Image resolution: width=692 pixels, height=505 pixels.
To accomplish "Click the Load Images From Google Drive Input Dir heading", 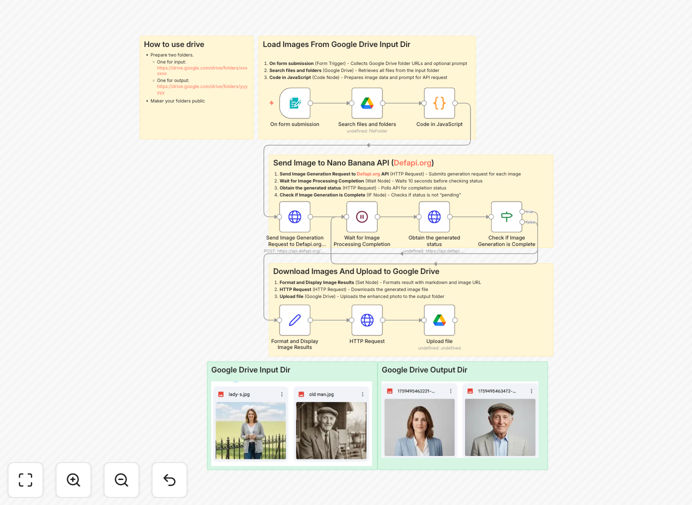I will pos(336,44).
